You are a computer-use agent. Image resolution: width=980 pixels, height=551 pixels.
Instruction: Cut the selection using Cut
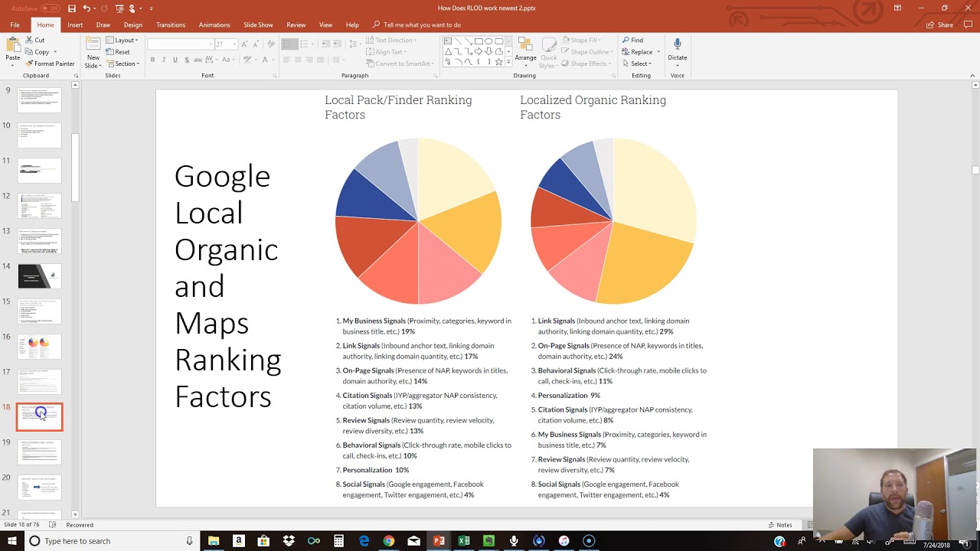coord(35,40)
